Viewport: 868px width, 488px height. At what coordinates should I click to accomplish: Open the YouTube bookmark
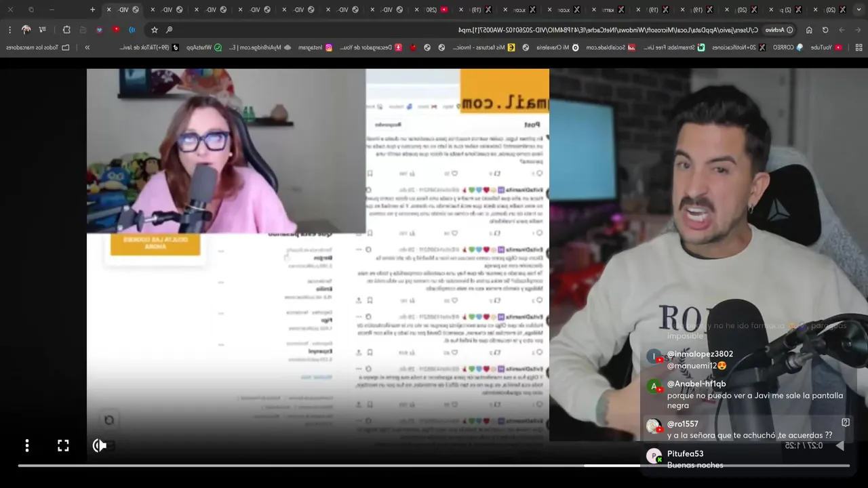coord(827,47)
